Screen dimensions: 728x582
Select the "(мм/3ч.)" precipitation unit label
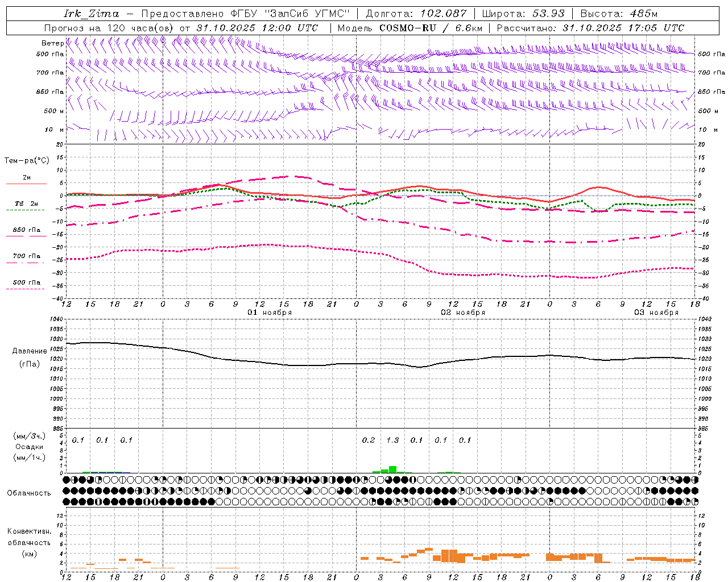coord(30,436)
